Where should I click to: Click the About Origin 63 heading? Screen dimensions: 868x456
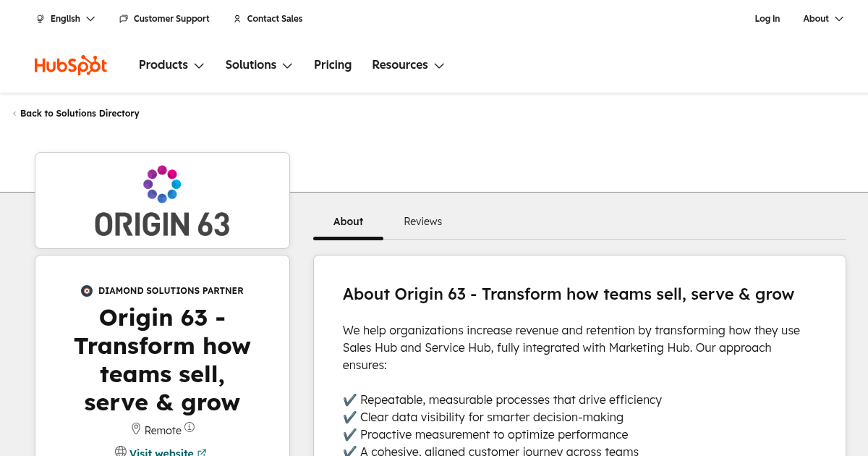tap(569, 294)
